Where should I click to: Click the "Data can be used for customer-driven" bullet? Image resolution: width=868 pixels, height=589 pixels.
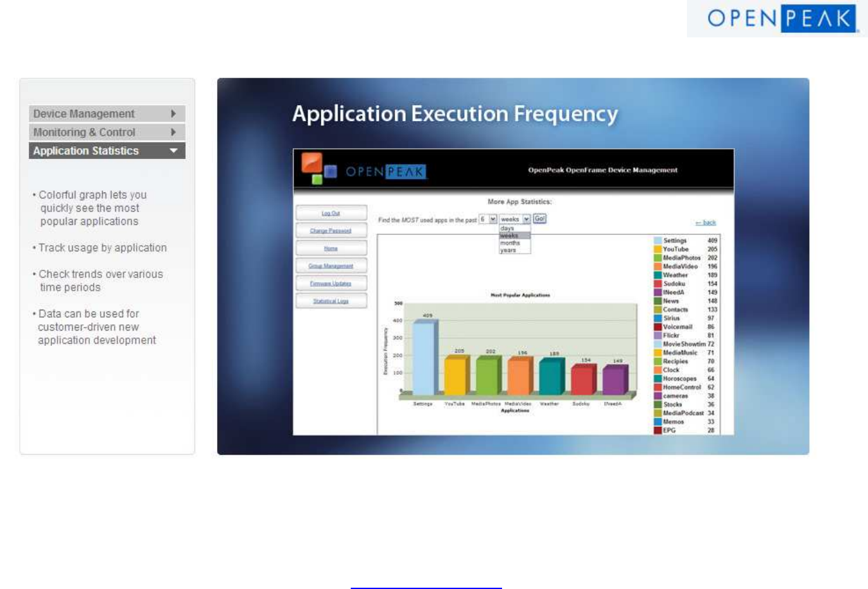point(94,327)
